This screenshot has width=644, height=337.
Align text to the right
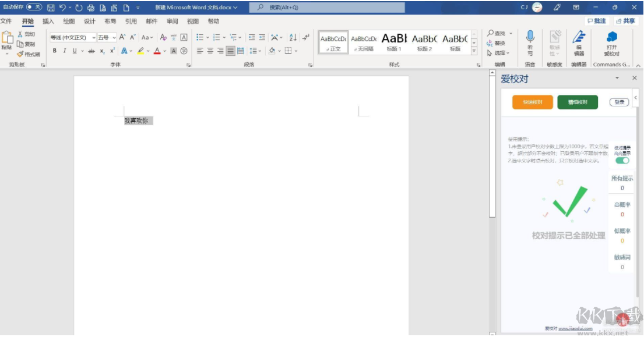coord(220,51)
